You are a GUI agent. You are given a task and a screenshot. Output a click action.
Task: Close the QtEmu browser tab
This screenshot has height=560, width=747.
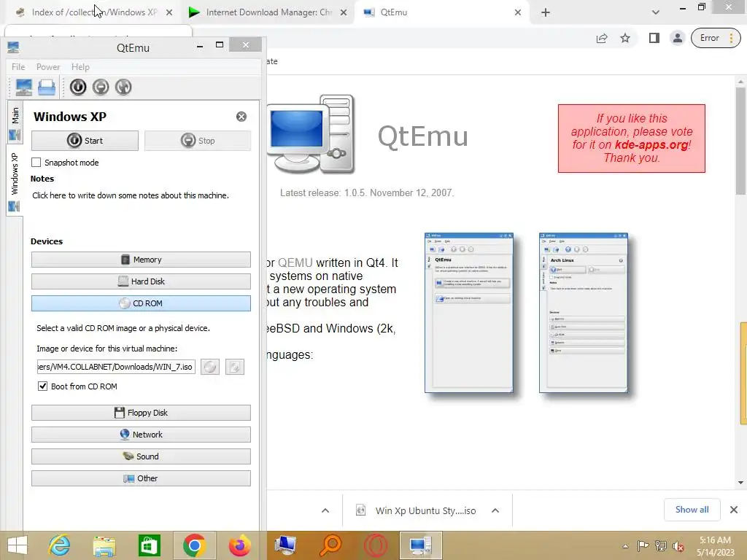[x=518, y=12]
